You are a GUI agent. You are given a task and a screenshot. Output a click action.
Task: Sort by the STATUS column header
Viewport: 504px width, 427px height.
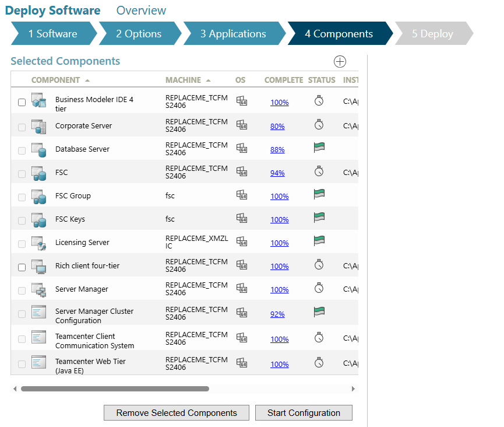coord(322,80)
